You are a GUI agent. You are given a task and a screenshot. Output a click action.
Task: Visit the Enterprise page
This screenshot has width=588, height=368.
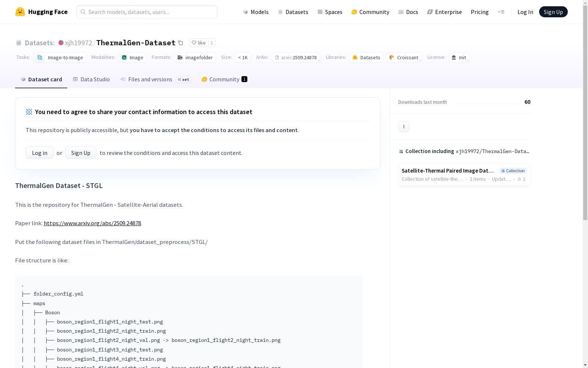(444, 12)
